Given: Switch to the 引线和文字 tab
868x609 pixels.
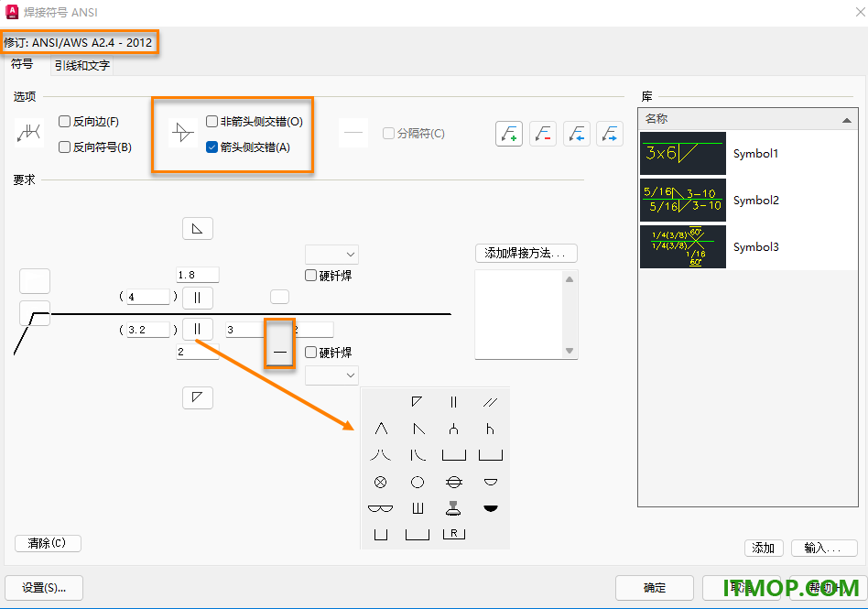Looking at the screenshot, I should (x=81, y=66).
